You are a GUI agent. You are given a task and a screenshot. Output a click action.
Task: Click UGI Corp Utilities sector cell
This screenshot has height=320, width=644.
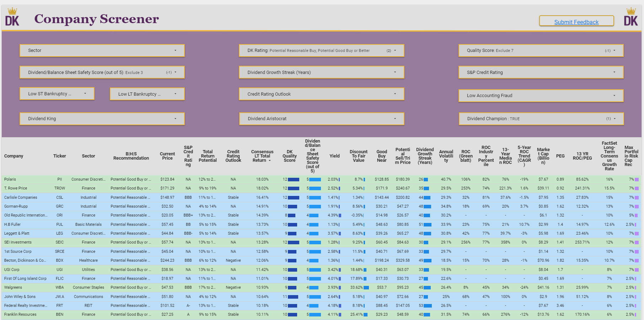point(88,270)
